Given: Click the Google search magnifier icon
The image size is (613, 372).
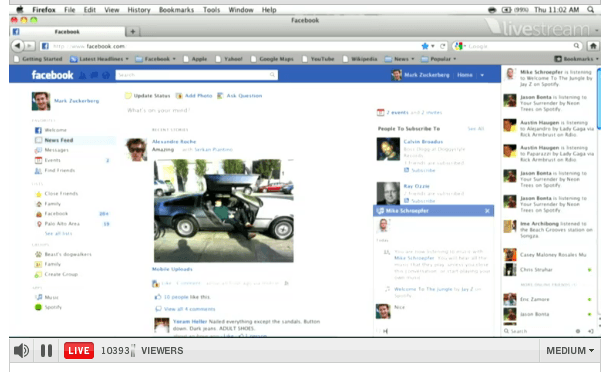Looking at the screenshot, I should point(576,46).
